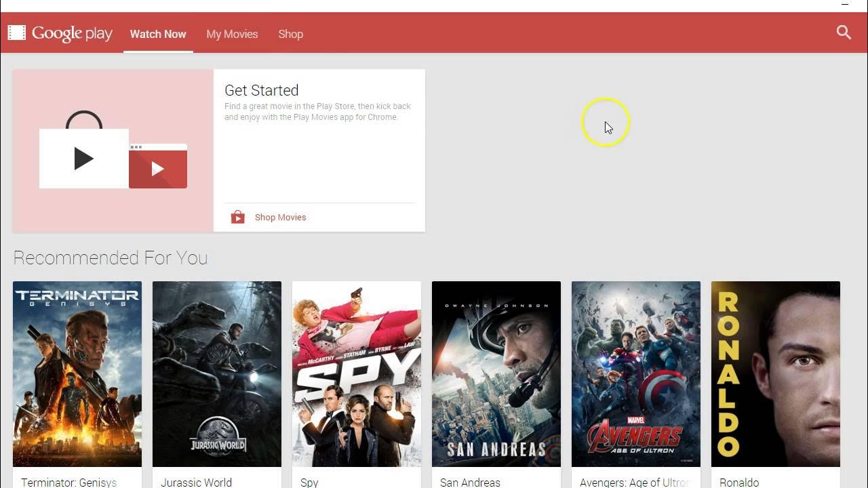
Task: Click the Recommended For You heading
Action: coord(110,258)
